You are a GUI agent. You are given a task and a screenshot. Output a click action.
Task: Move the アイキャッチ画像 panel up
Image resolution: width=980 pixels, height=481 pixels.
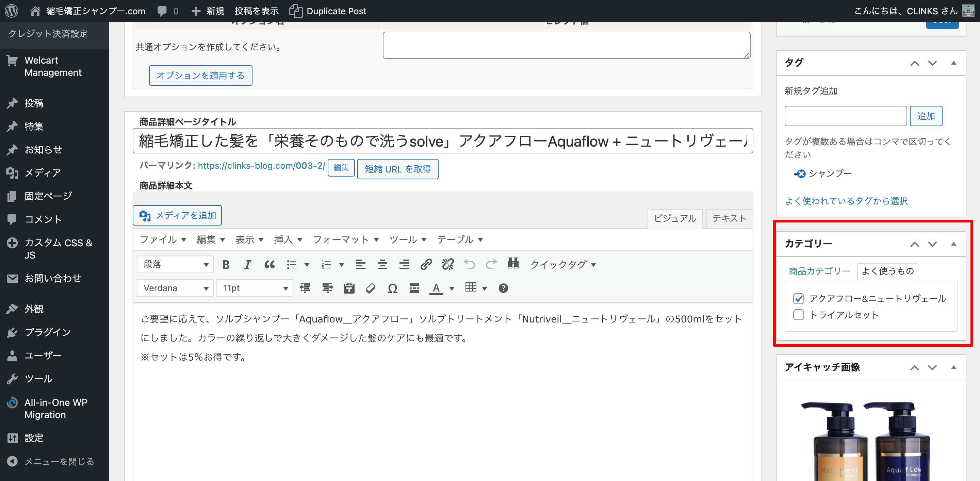pos(915,368)
